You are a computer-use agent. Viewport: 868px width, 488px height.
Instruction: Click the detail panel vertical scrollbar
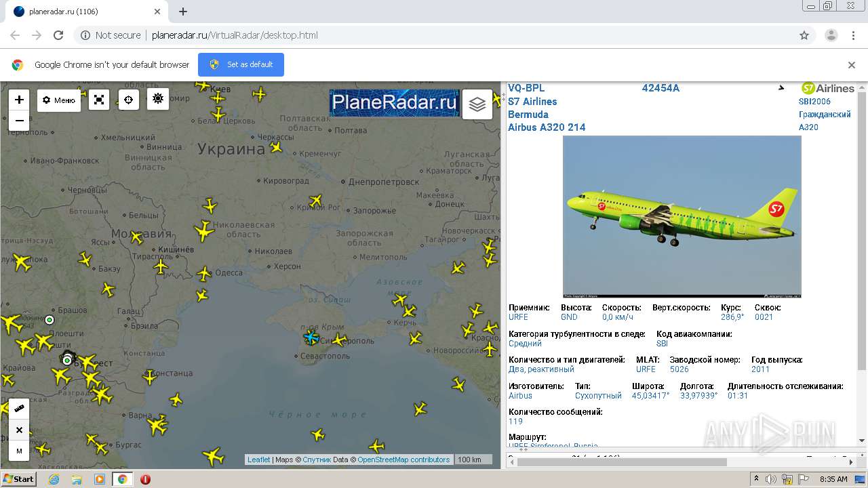(x=862, y=230)
